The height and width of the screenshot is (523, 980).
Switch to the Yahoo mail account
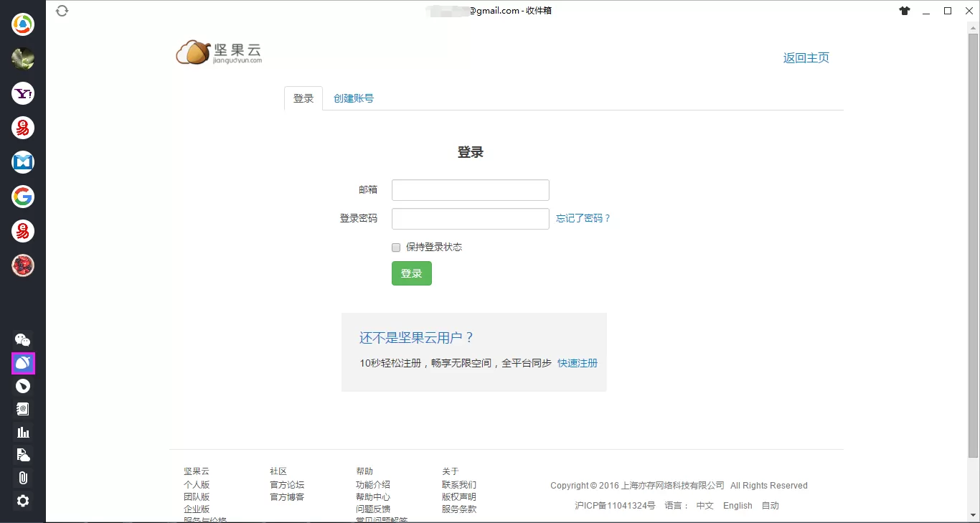coord(23,93)
